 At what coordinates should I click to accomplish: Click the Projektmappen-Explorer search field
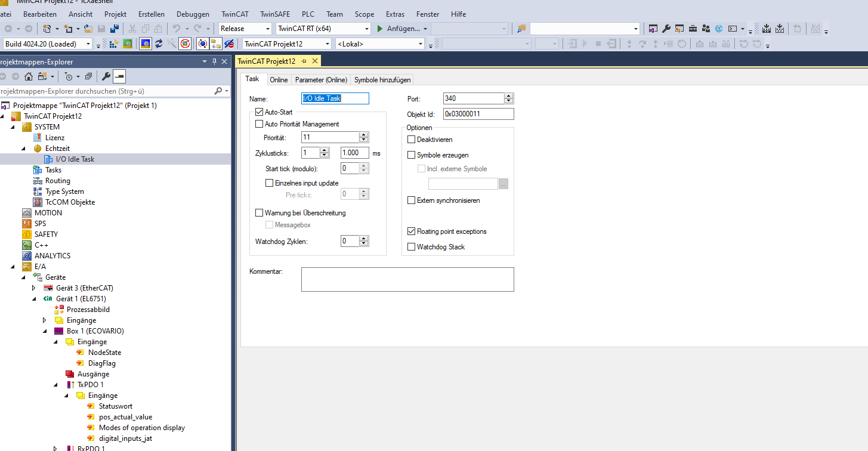click(x=106, y=91)
